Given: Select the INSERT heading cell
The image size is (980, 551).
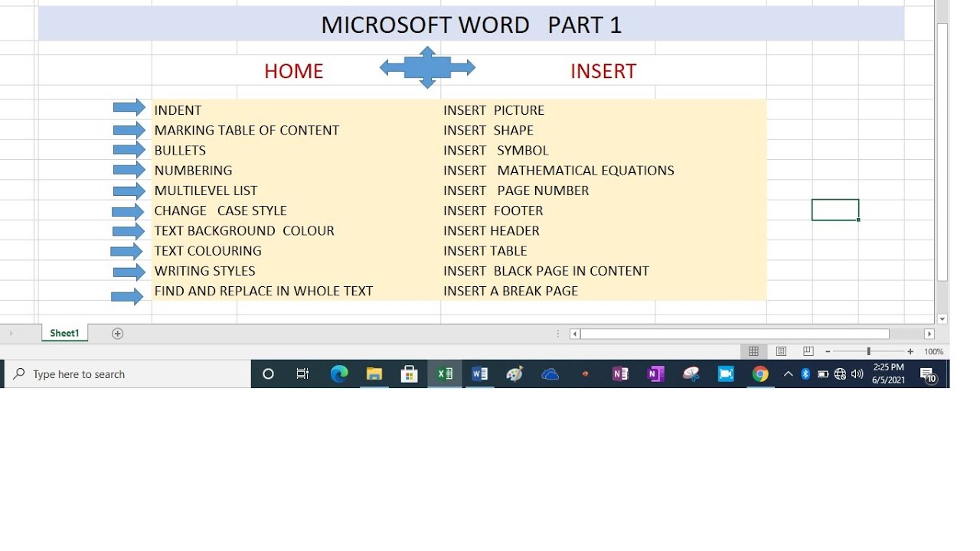Looking at the screenshot, I should 603,71.
